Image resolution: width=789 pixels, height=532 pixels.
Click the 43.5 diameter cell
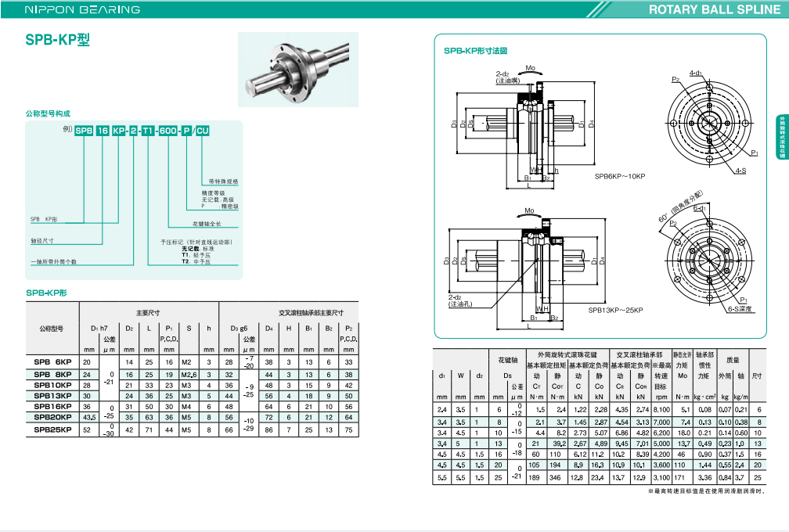click(x=89, y=417)
